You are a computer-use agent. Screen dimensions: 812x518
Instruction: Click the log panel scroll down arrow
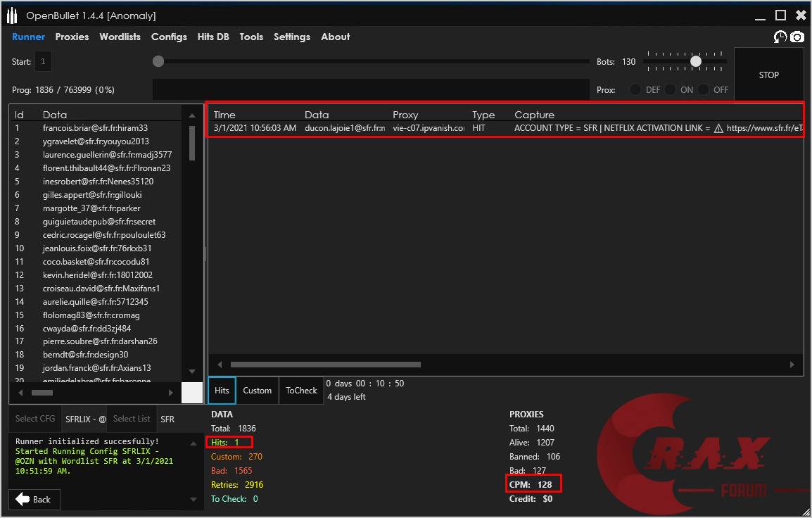[194, 500]
